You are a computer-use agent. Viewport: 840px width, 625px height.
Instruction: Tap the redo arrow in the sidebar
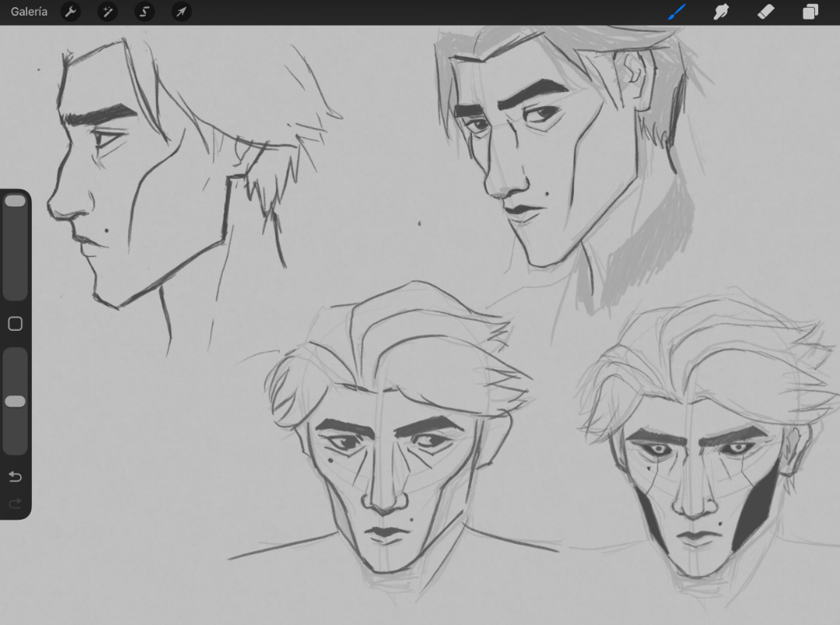click(15, 503)
